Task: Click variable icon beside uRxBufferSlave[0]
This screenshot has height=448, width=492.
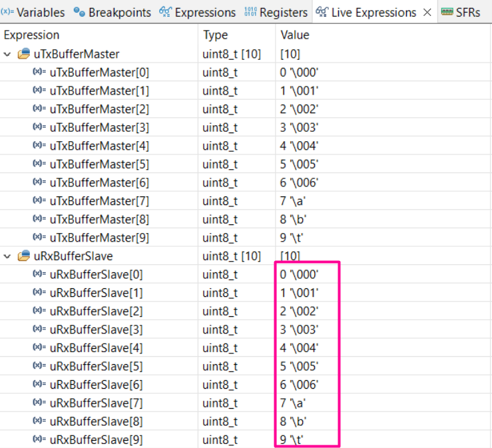Action: click(x=39, y=274)
